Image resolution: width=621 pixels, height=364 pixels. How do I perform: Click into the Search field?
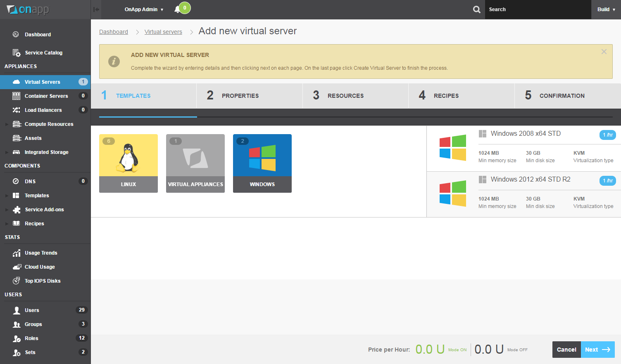[x=538, y=9]
